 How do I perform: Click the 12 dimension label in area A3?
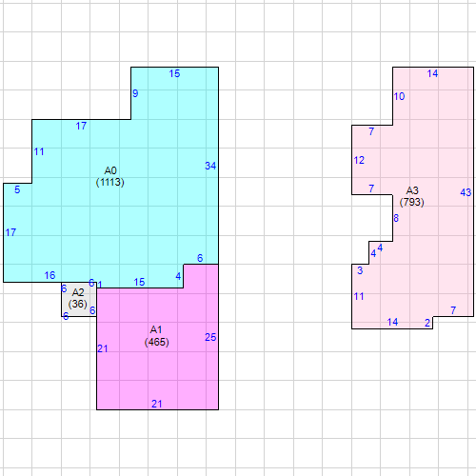coord(359,161)
